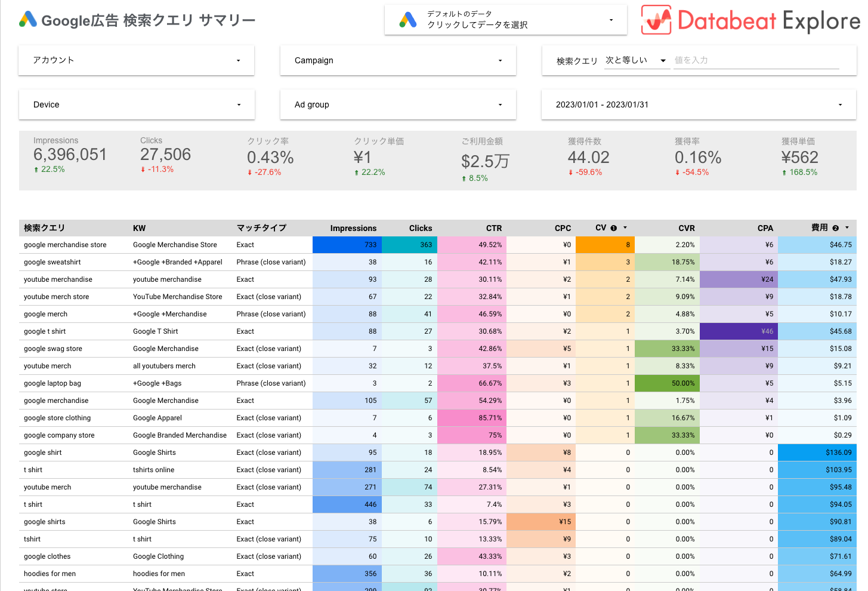Click cost cell $136.09
This screenshot has width=868, height=591.
tap(817, 453)
